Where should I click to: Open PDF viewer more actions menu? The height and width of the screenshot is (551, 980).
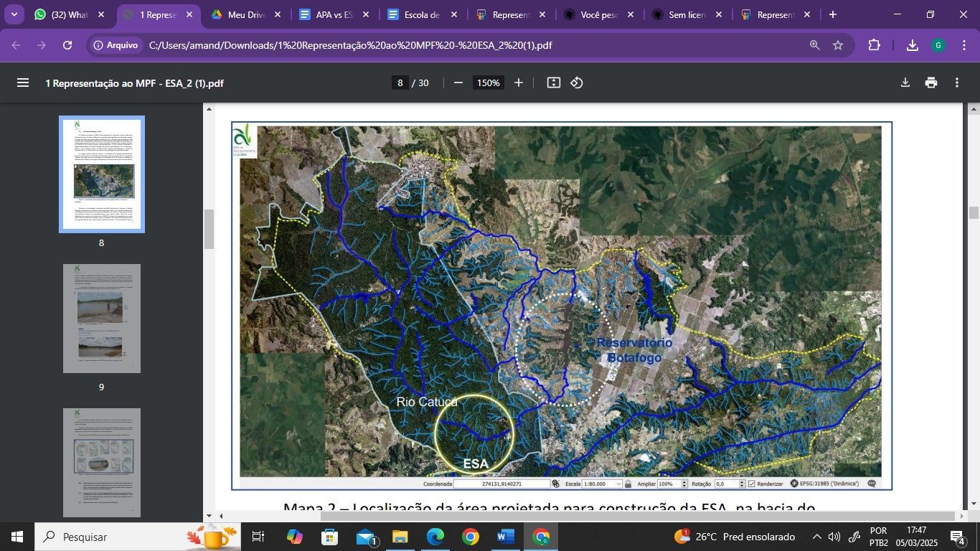957,83
